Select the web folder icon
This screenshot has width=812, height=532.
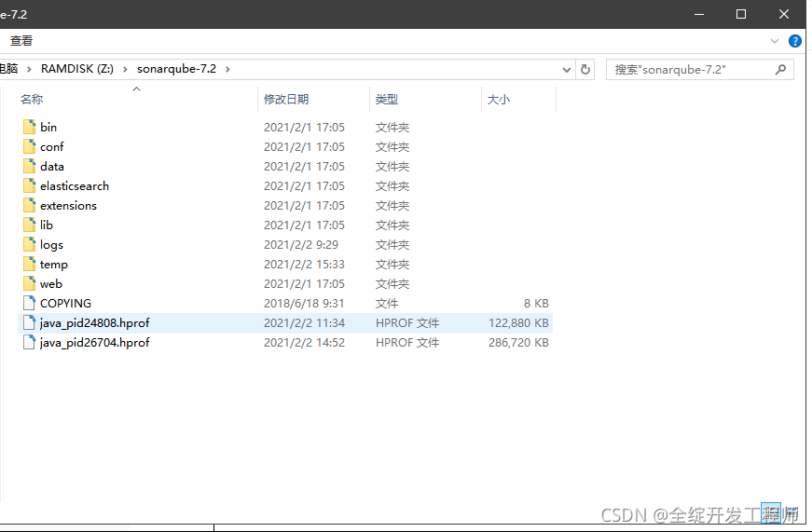[x=30, y=283]
